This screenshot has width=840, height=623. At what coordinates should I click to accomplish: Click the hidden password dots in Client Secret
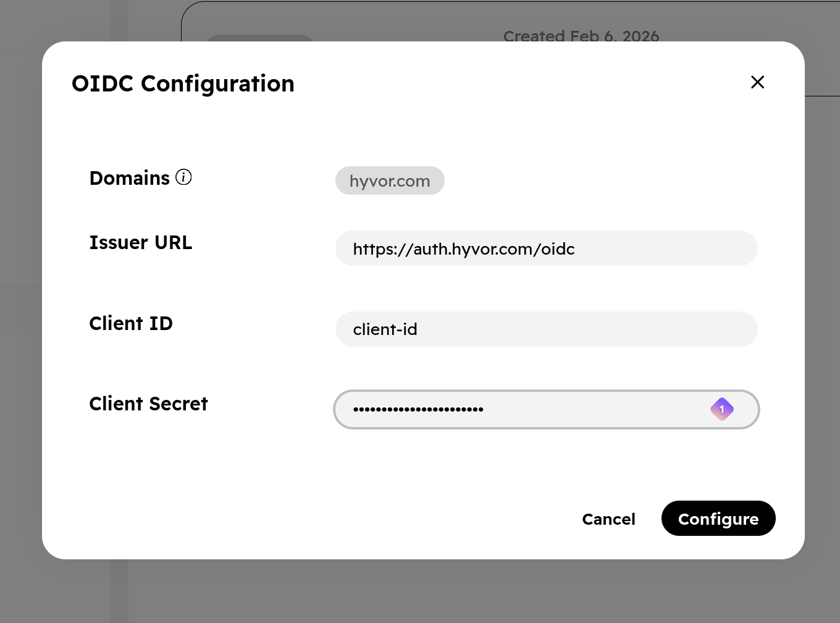point(418,409)
